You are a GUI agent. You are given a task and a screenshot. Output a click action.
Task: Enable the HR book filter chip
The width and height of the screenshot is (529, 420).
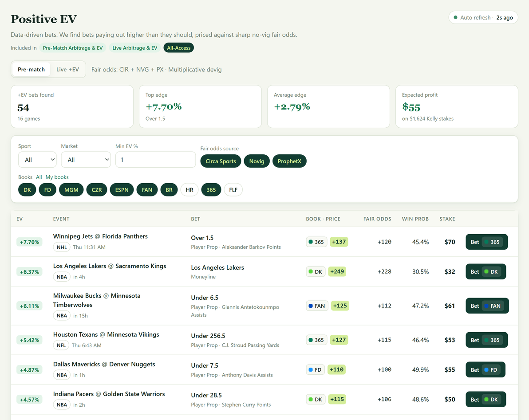point(189,190)
